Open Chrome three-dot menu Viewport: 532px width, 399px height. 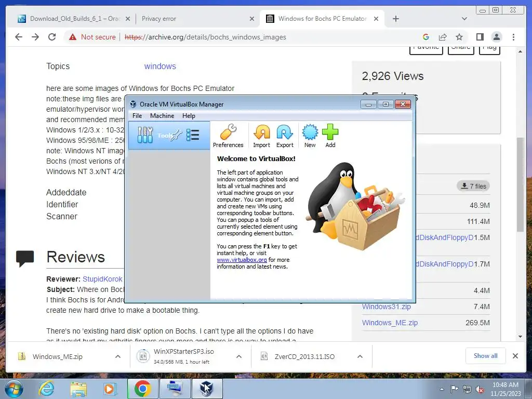tap(513, 37)
